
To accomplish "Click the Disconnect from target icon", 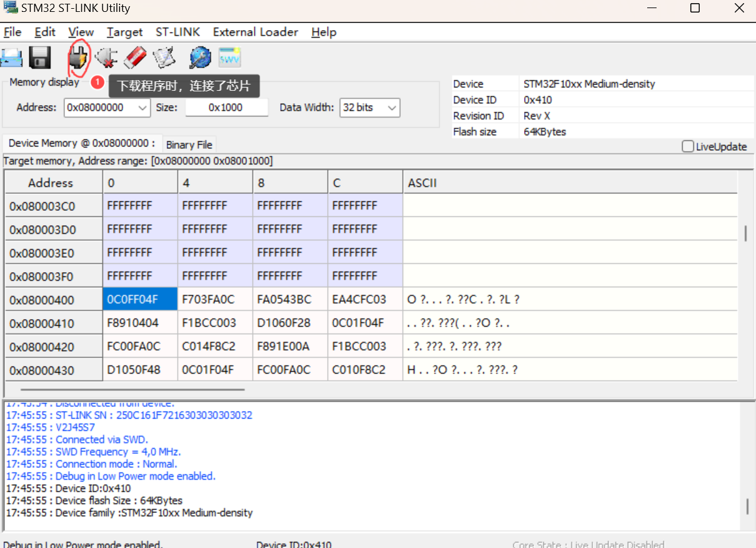I will [x=106, y=58].
